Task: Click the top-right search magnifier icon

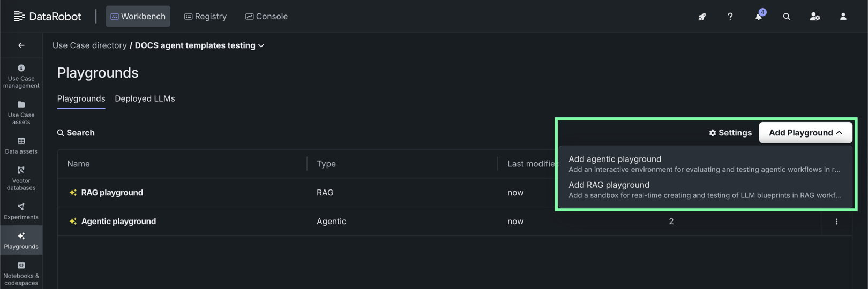Action: (787, 17)
